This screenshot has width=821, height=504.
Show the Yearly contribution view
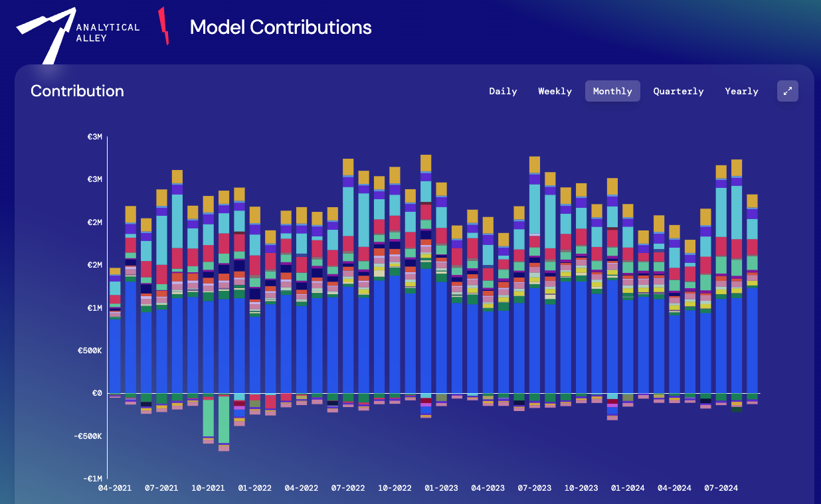click(741, 91)
